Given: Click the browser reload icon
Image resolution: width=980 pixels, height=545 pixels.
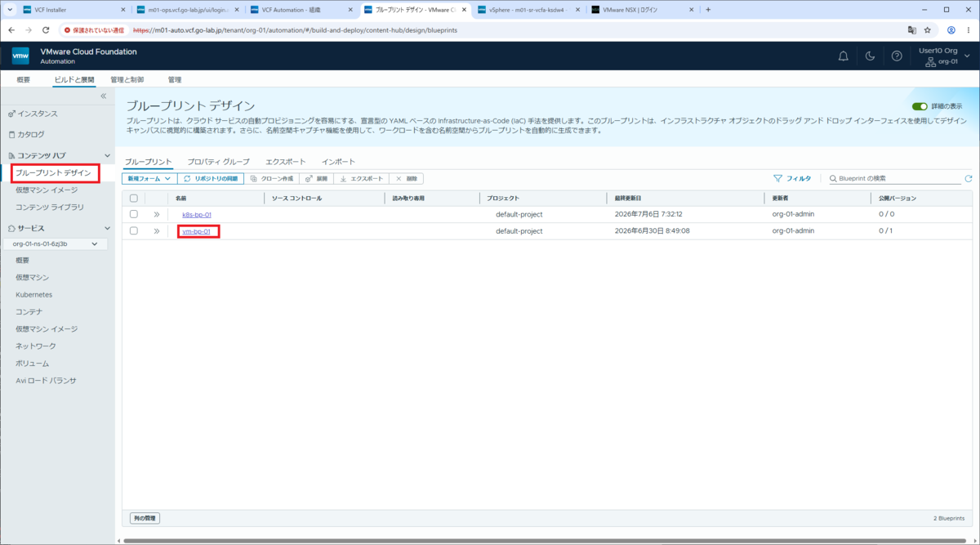Looking at the screenshot, I should tap(46, 29).
